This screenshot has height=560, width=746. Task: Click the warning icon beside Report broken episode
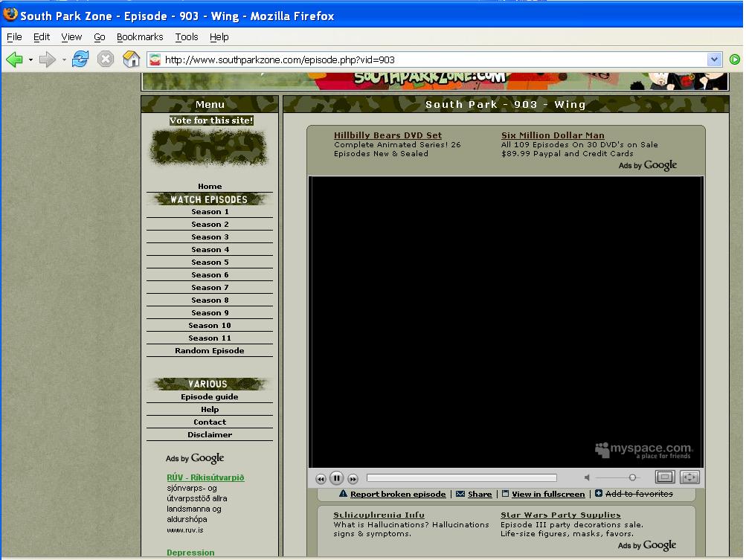(343, 493)
